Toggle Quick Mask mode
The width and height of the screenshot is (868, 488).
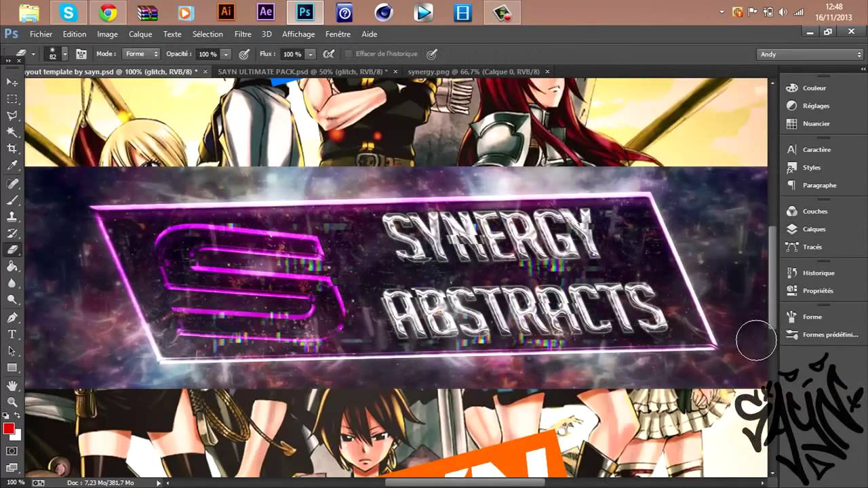point(12,450)
